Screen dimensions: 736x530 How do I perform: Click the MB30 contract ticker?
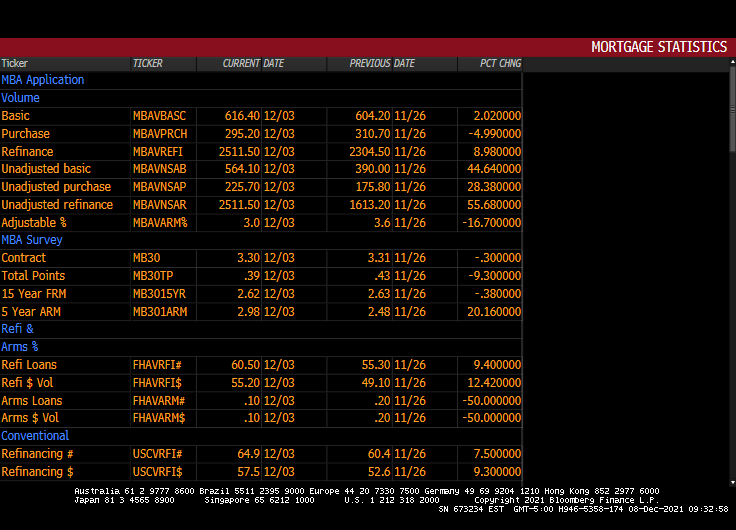click(146, 258)
